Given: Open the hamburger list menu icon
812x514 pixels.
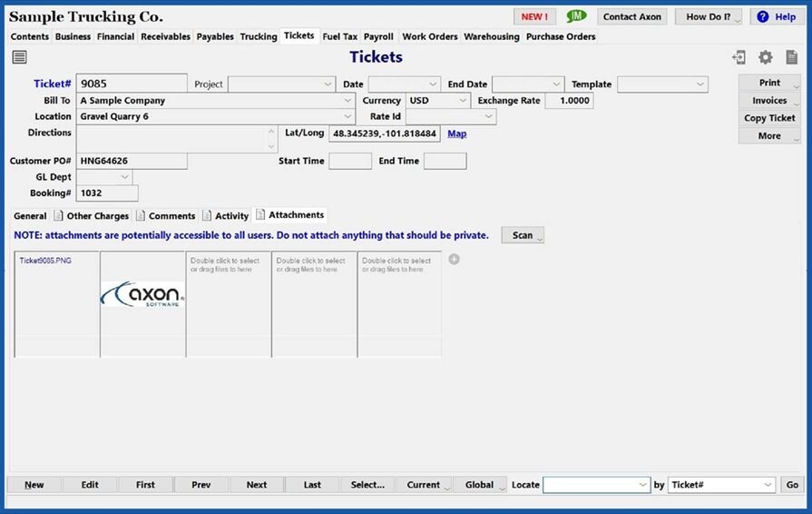Looking at the screenshot, I should [x=19, y=57].
